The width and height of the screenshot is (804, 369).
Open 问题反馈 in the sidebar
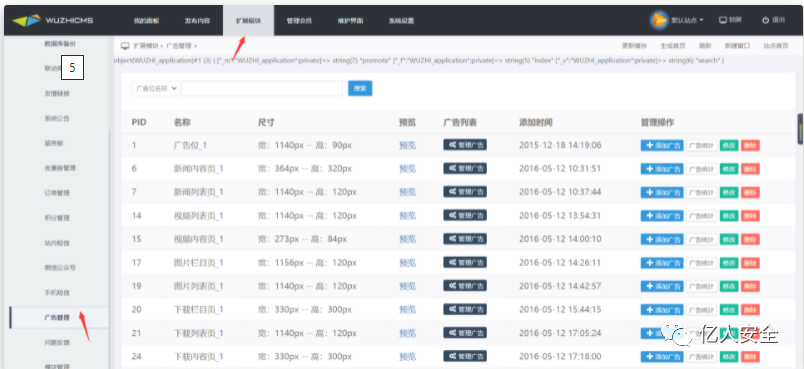click(56, 342)
